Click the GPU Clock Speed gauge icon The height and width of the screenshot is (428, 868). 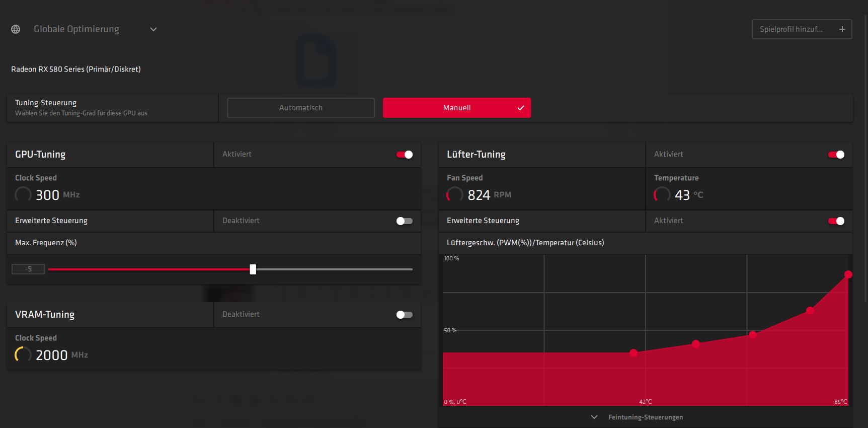point(23,195)
